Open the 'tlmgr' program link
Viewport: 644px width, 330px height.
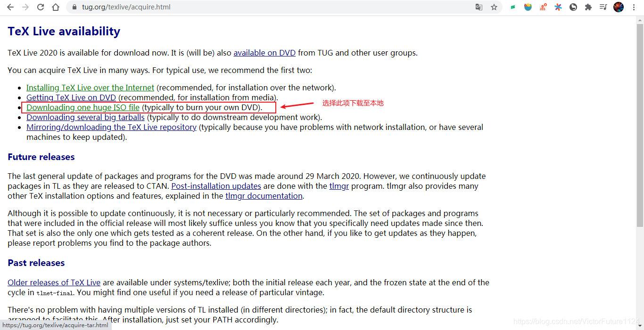point(339,186)
